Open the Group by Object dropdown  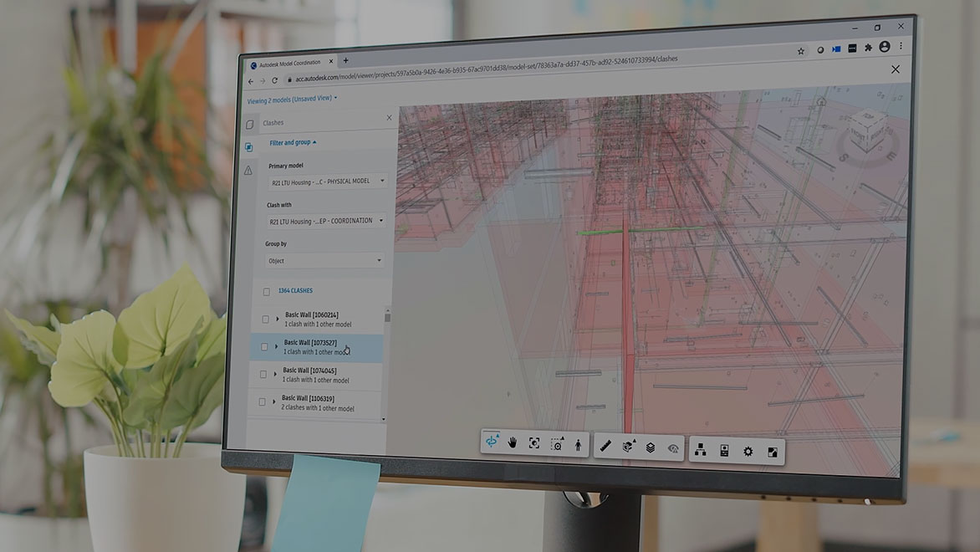coord(324,261)
